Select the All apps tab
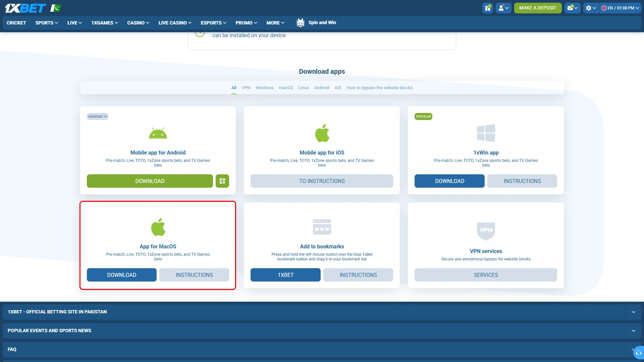 click(234, 88)
